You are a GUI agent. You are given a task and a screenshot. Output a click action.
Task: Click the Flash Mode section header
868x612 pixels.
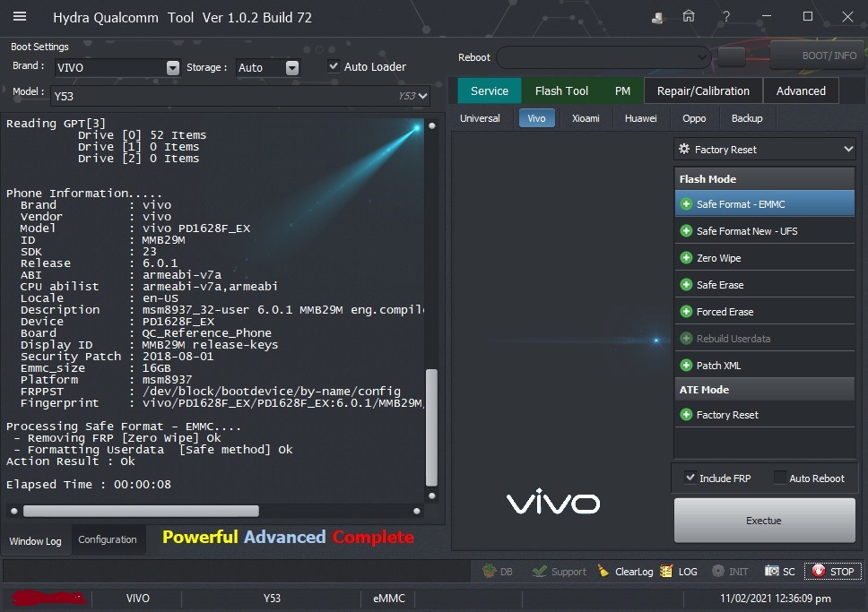(765, 178)
